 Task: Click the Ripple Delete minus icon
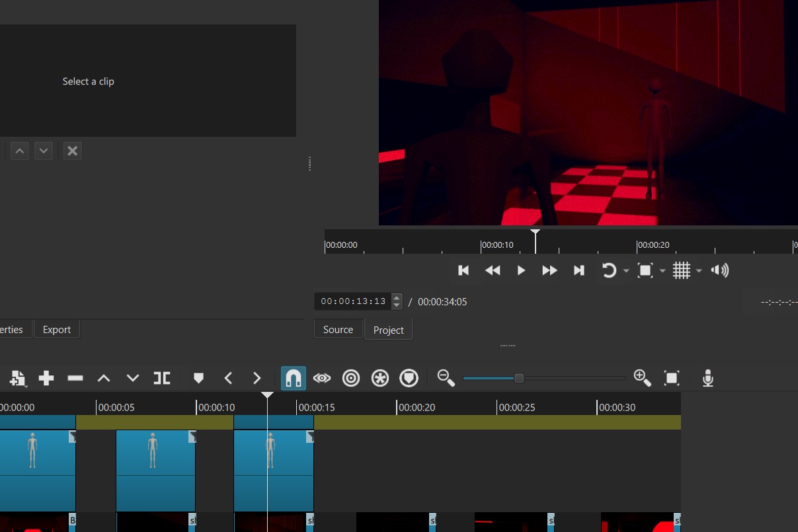click(75, 378)
